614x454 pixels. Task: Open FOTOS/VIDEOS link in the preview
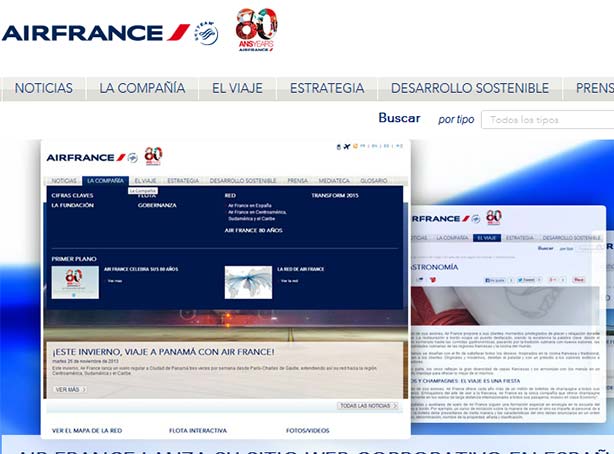pyautogui.click(x=307, y=430)
